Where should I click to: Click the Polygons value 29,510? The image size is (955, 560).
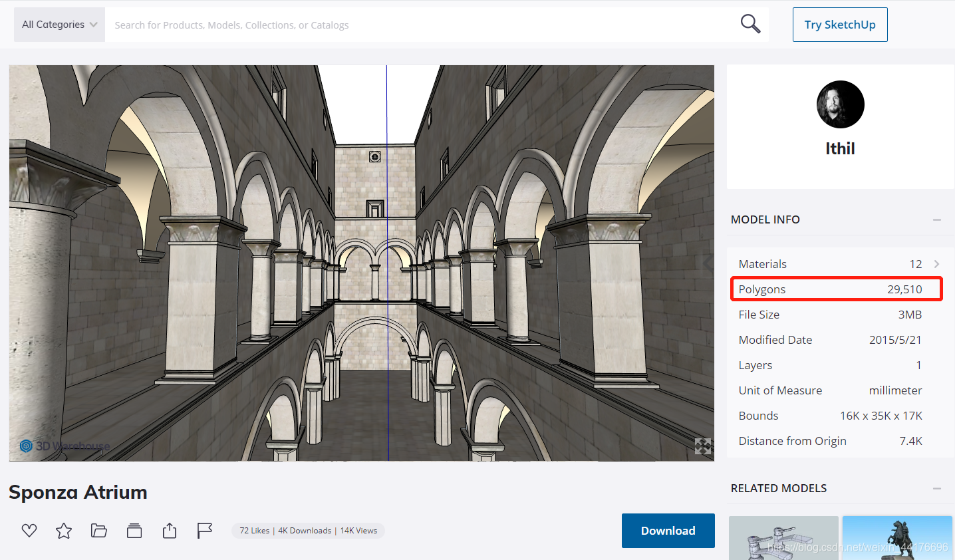click(x=904, y=289)
